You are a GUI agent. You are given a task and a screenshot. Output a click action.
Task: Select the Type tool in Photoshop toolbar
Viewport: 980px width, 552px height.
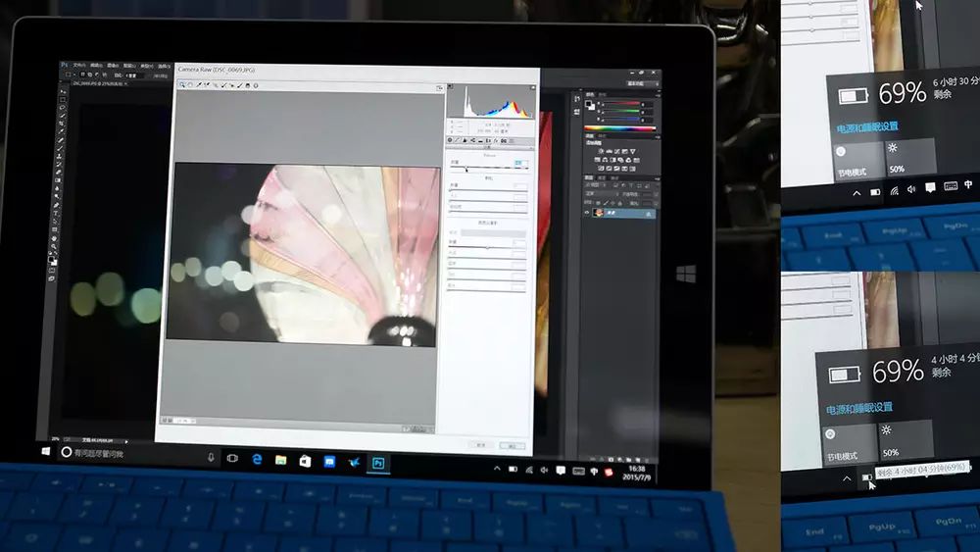(x=56, y=213)
